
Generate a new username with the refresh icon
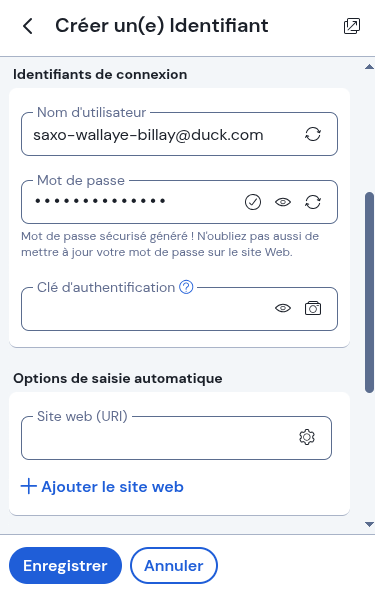(313, 134)
